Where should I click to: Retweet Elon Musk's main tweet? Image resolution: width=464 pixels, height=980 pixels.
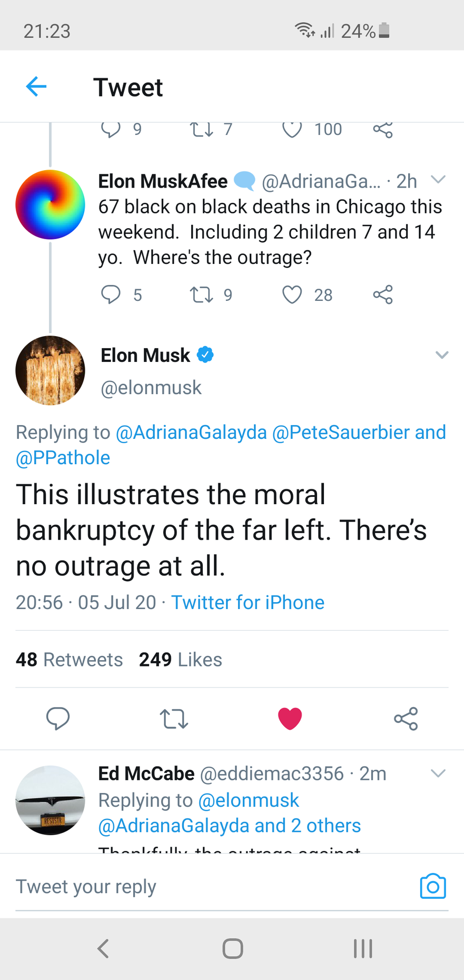[174, 718]
